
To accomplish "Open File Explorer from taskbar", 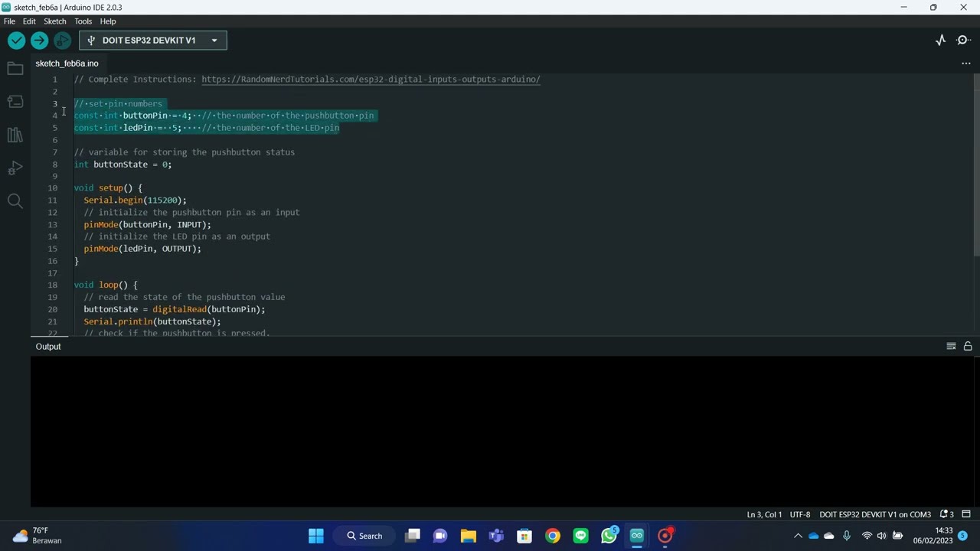I will coord(469,536).
